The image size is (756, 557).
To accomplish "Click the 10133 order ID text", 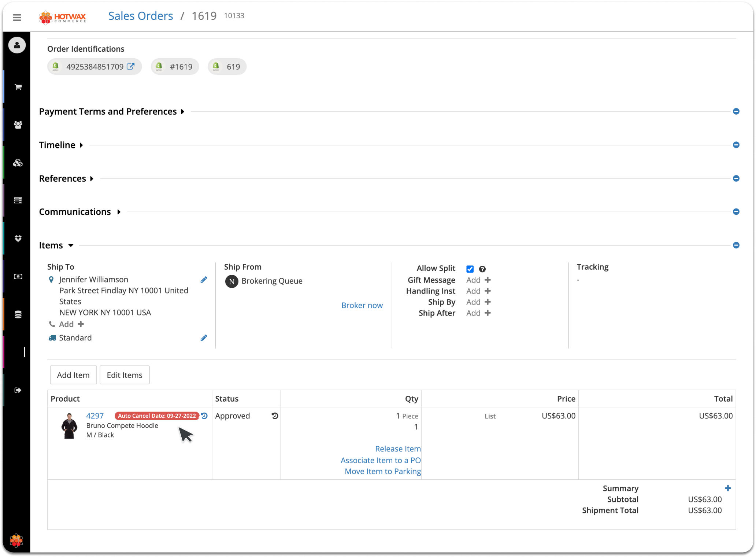I will (x=234, y=15).
